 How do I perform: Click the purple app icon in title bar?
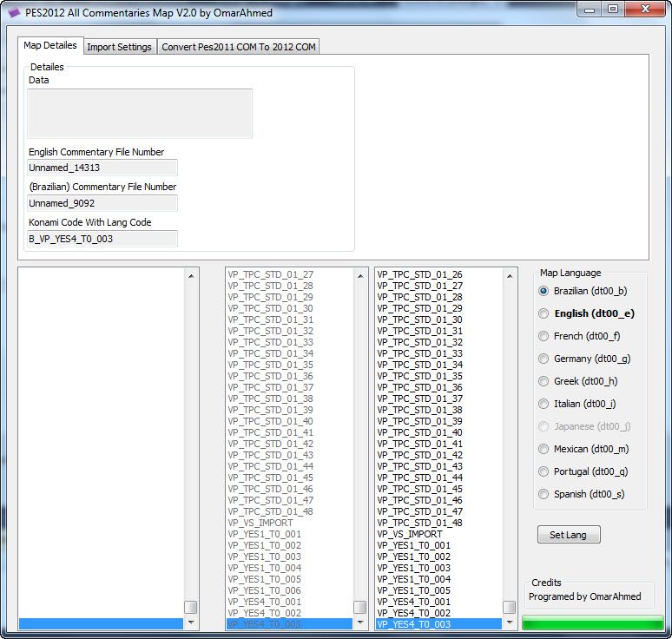[x=14, y=10]
